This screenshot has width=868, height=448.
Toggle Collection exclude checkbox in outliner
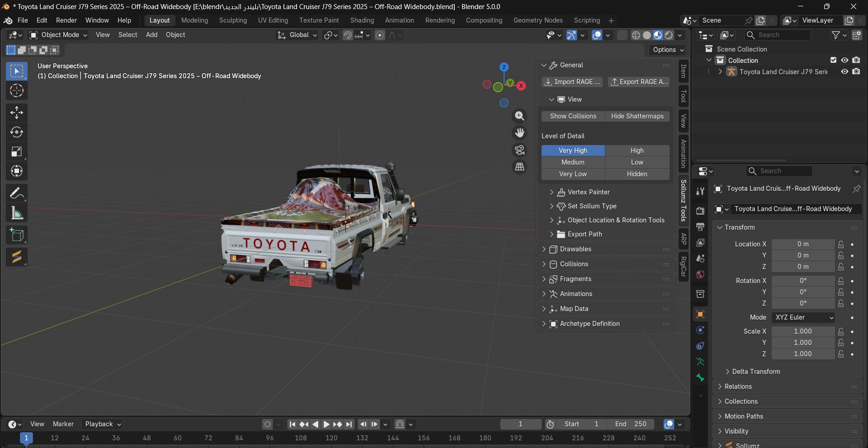(x=833, y=60)
